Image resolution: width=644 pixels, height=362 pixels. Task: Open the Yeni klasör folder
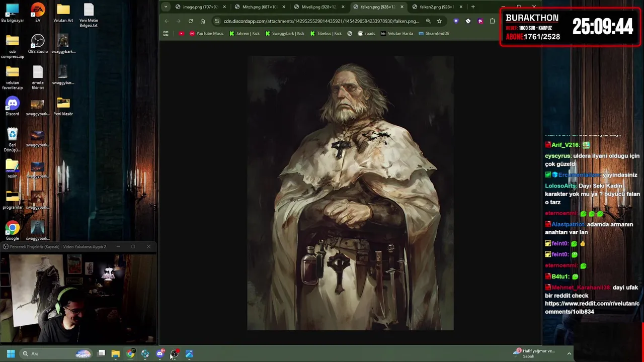(x=63, y=106)
